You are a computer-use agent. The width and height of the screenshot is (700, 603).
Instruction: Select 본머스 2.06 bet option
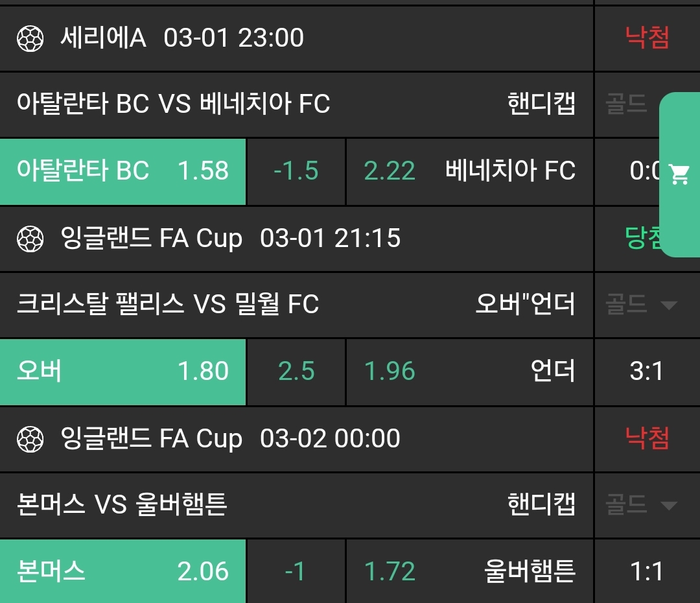click(x=122, y=571)
